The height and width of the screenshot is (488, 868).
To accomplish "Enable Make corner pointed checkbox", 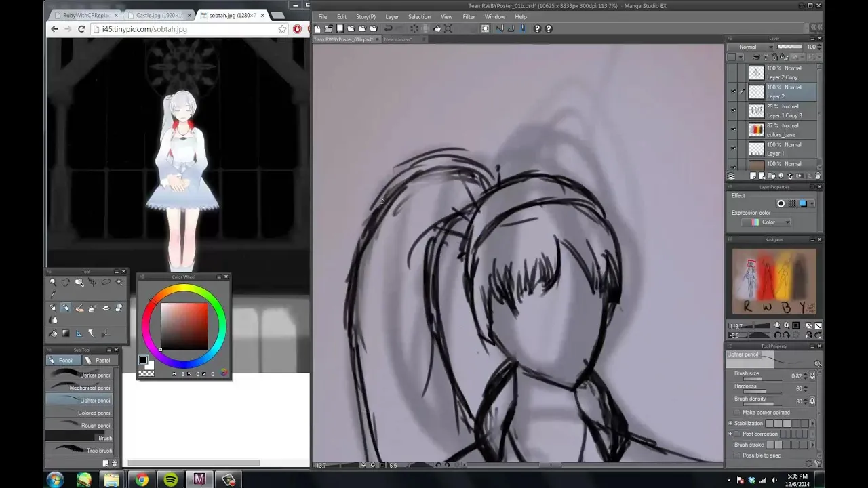I will [x=737, y=413].
